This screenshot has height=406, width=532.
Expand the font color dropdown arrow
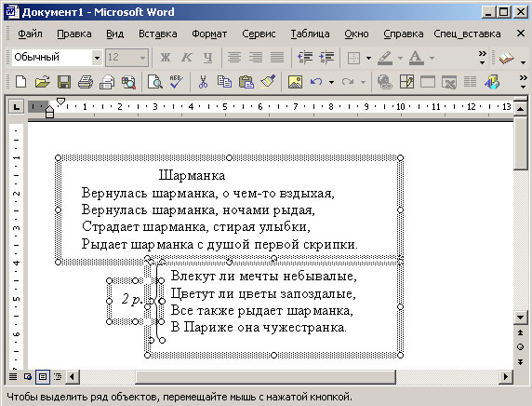[x=432, y=58]
